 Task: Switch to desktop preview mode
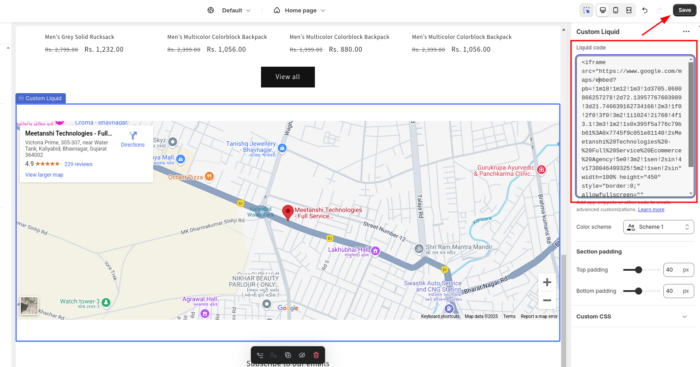[x=603, y=10]
